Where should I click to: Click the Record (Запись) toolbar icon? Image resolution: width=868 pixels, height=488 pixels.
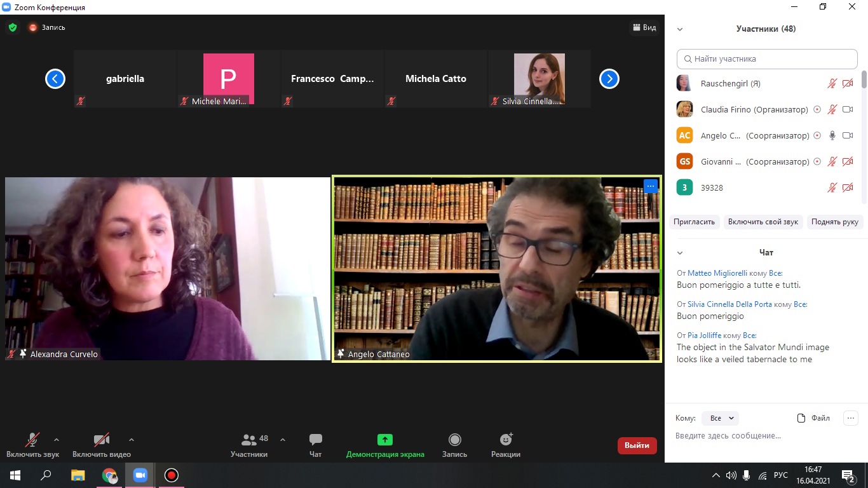coord(454,440)
